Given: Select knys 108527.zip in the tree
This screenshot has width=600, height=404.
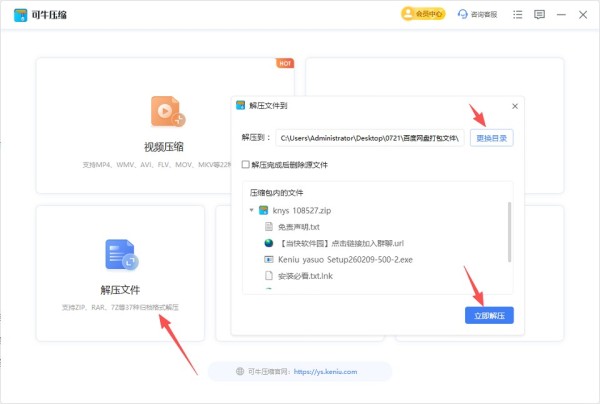Looking at the screenshot, I should coord(302,210).
